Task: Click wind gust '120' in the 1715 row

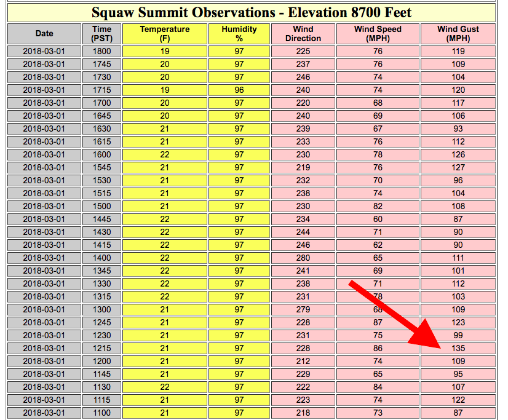Action: click(x=458, y=90)
